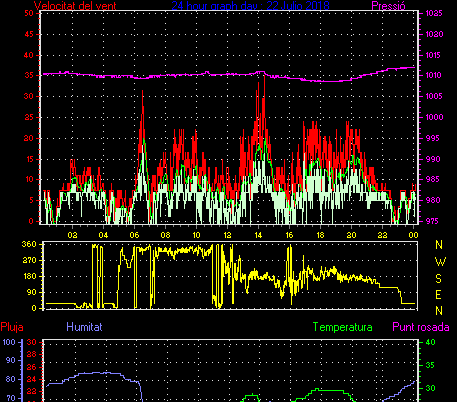Click the 360 degree wind direction value
The width and height of the screenshot is (457, 402).
(29, 244)
